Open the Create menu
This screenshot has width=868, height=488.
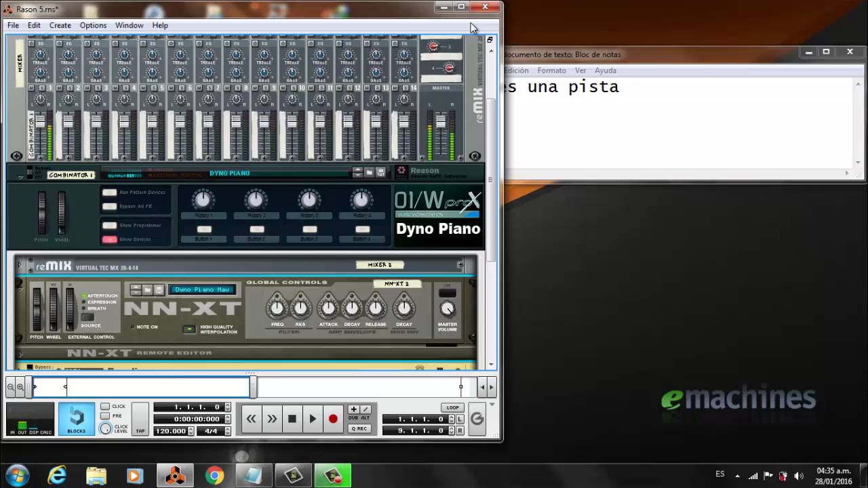click(x=60, y=25)
